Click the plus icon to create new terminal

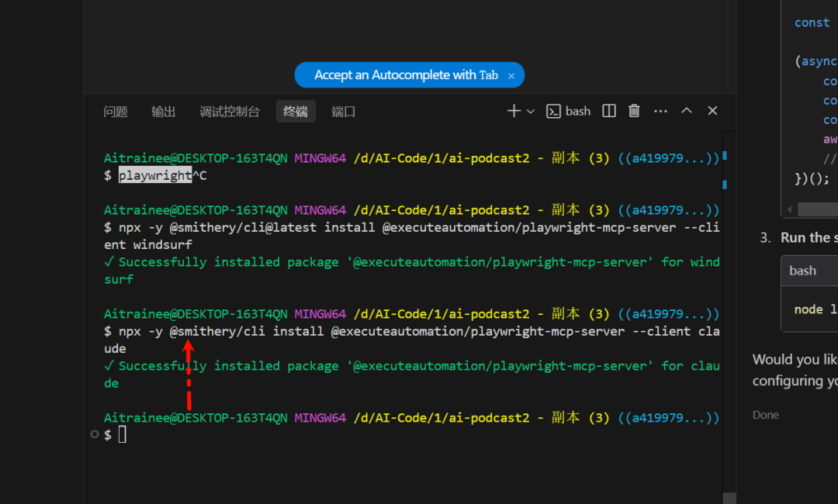coord(514,112)
